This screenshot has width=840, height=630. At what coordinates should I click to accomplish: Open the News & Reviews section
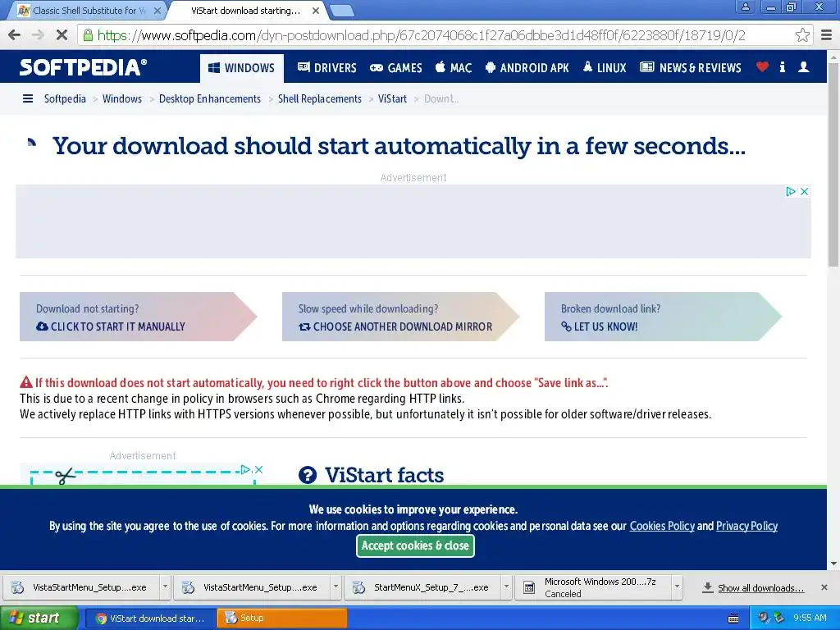691,67
